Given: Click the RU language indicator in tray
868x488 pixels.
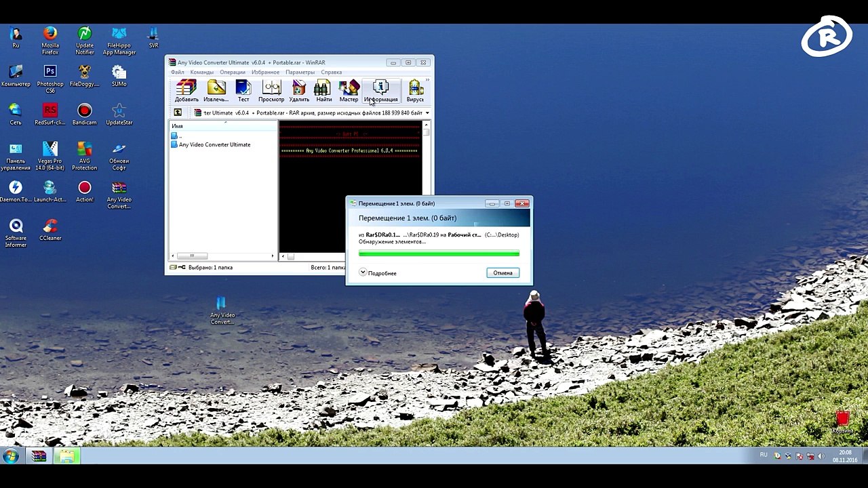Looking at the screenshot, I should point(764,455).
